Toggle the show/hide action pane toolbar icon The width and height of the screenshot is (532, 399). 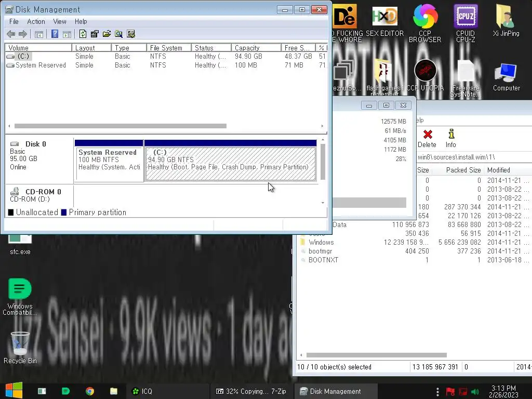[x=67, y=34]
